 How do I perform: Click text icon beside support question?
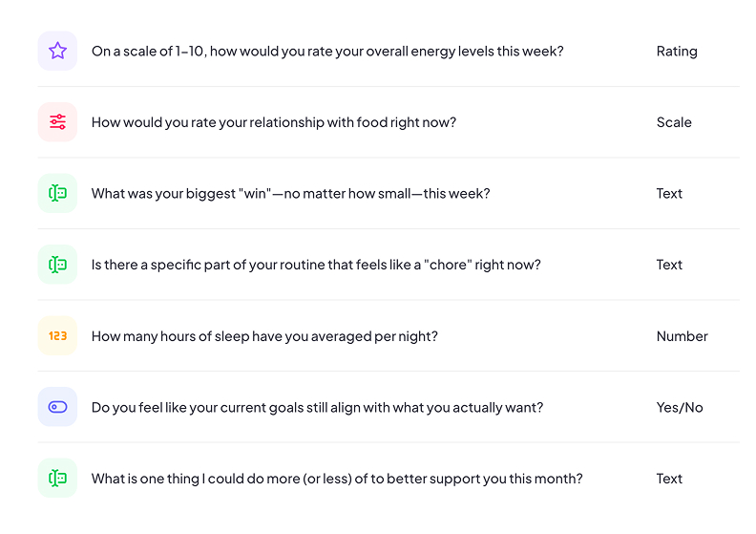click(x=57, y=479)
